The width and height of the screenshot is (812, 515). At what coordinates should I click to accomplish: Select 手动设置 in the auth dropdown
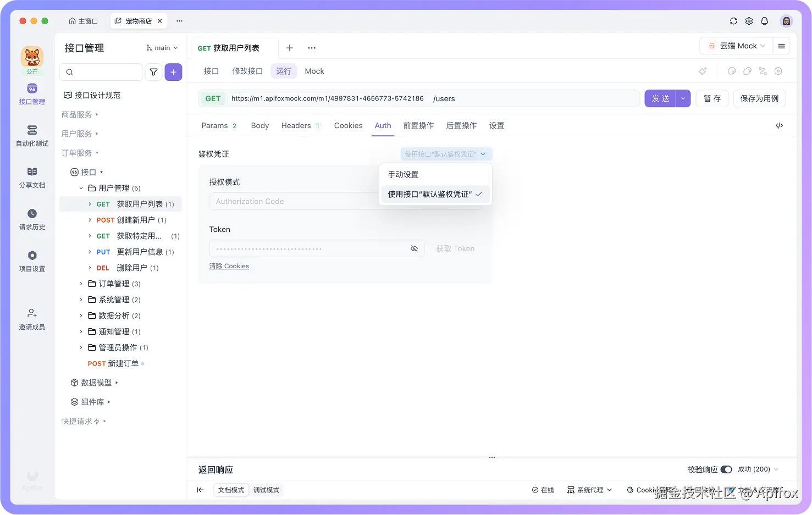pyautogui.click(x=403, y=174)
